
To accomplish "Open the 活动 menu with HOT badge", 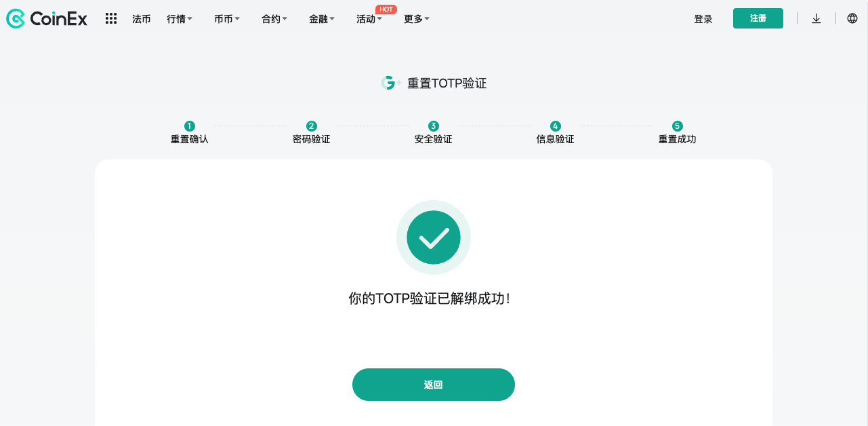I will point(369,19).
